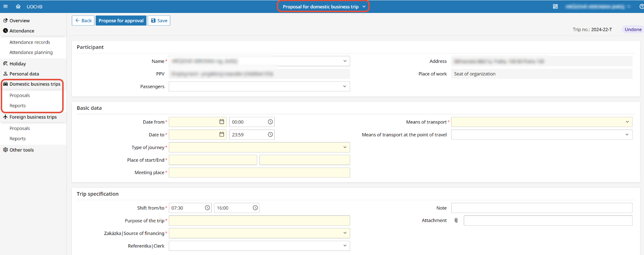Focus the Purpose of the trip field
Screen dimensions: 644x255
pos(259,221)
